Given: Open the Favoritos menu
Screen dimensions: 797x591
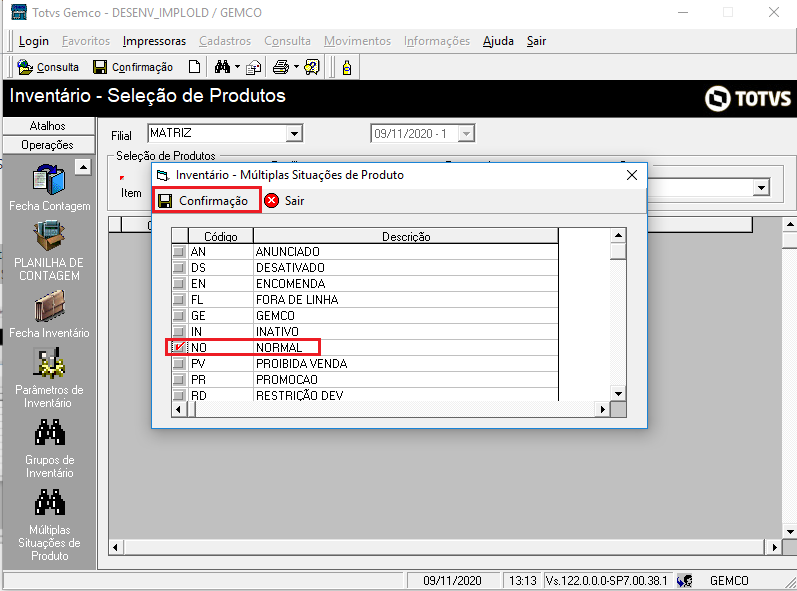Looking at the screenshot, I should point(86,41).
